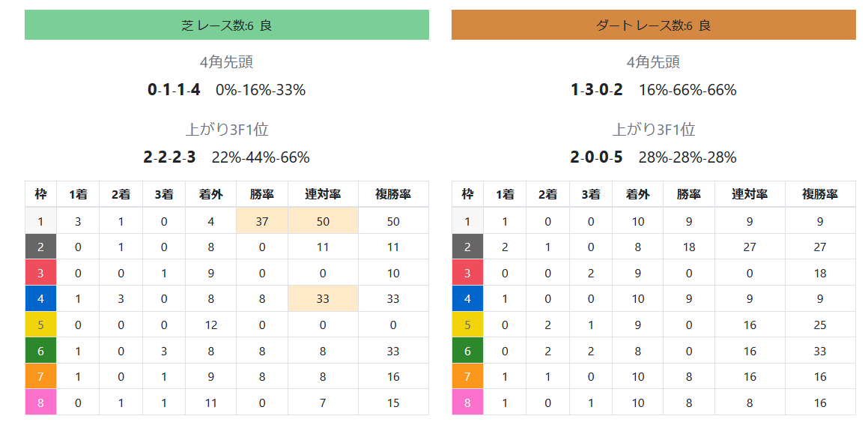Image resolution: width=868 pixels, height=428 pixels.
Task: Click blue gate 4 swatch in turf table
Action: (40, 299)
